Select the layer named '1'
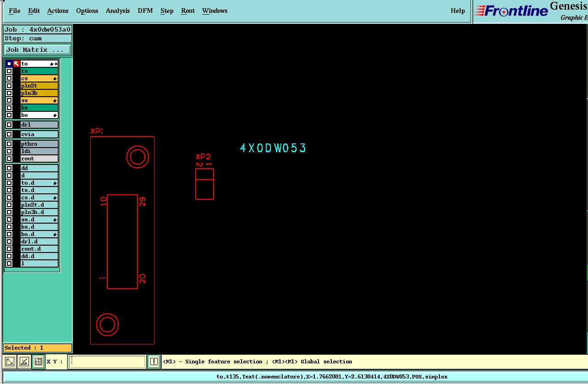Screen dimensions: 588x384 click(x=39, y=263)
